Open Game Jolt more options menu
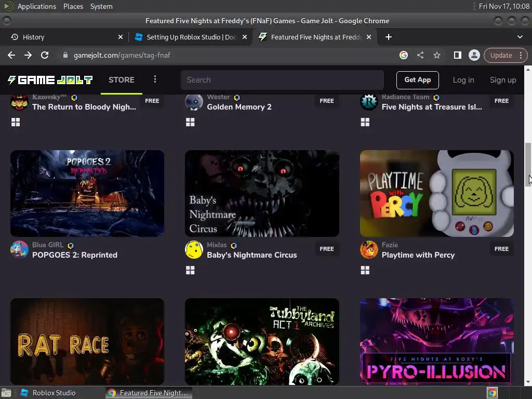Screen dimensions: 532x399 click(x=155, y=79)
